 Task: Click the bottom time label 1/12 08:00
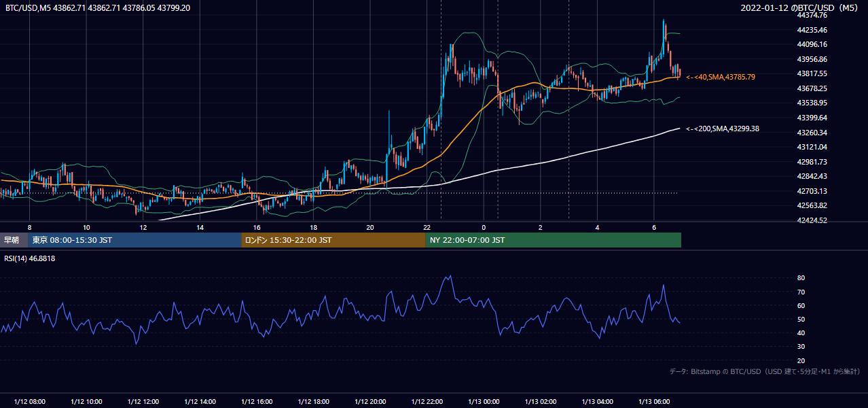pyautogui.click(x=29, y=401)
